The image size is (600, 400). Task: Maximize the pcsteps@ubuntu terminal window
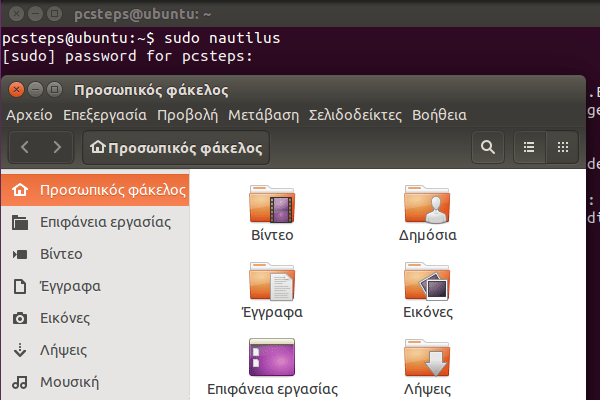tap(54, 14)
